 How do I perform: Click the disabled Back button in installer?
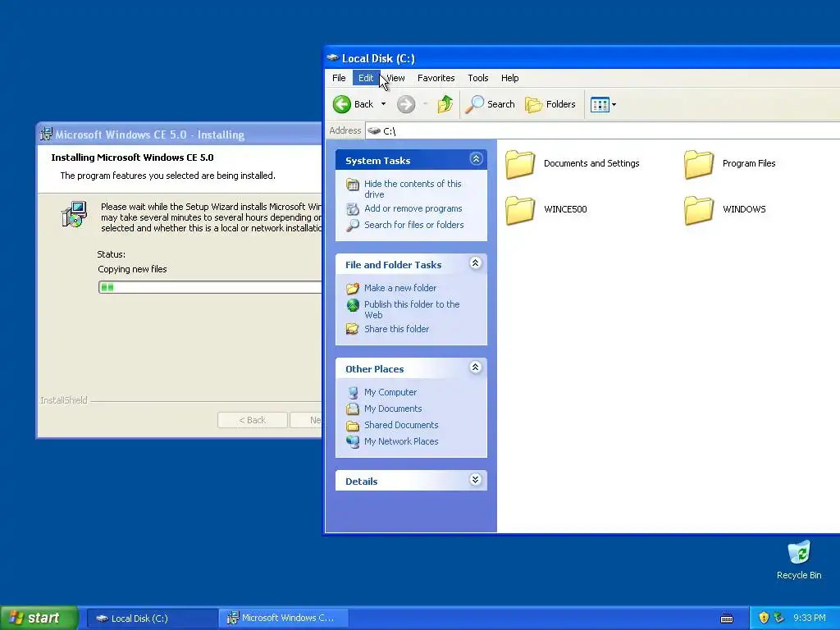click(253, 420)
